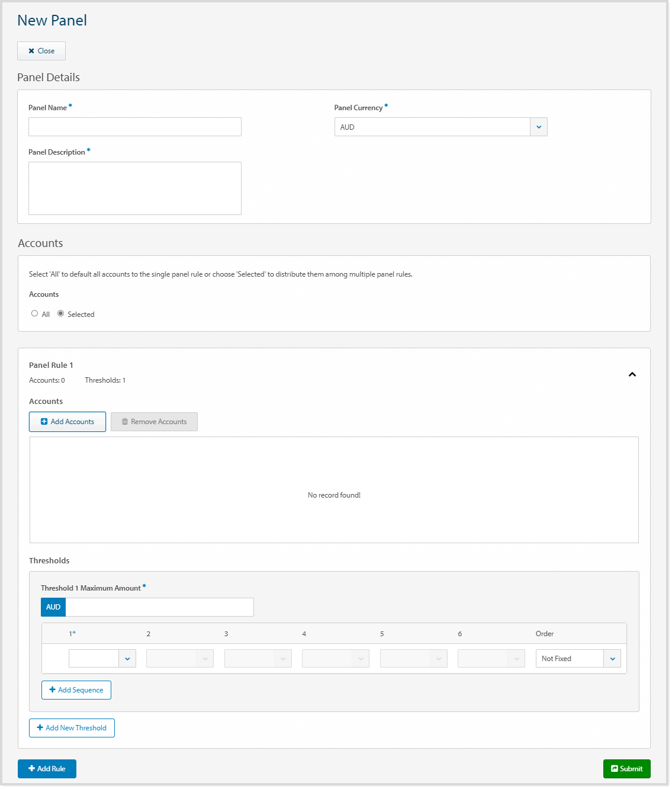Screen dimensions: 672x789
Task: Open the Panel Currency dropdown
Action: click(x=538, y=127)
